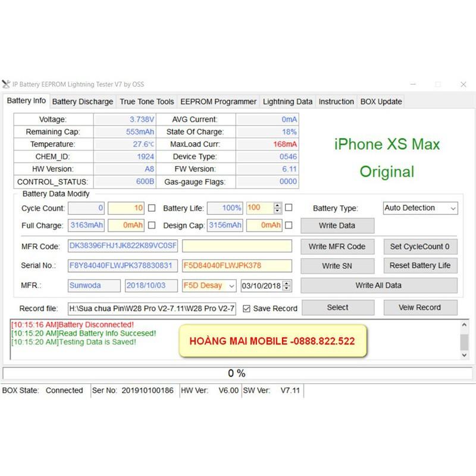Select the Lightning Data tab
The height and width of the screenshot is (476, 476).
(x=287, y=101)
